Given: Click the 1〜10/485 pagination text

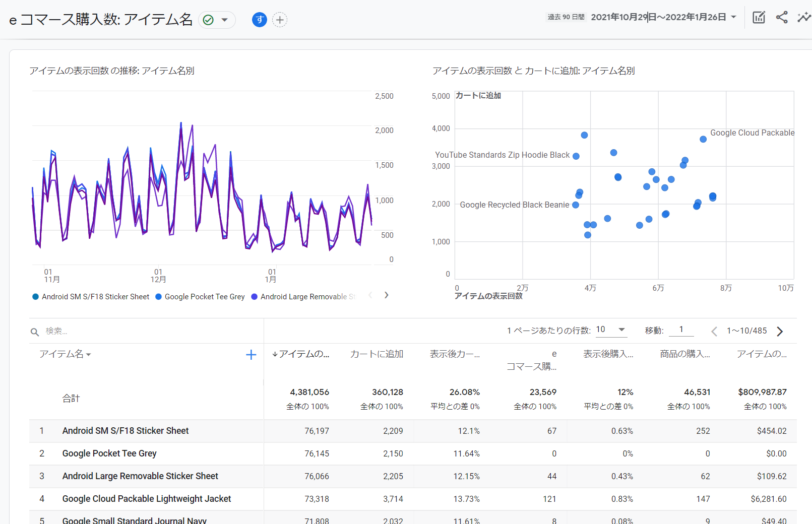Looking at the screenshot, I should [x=746, y=331].
